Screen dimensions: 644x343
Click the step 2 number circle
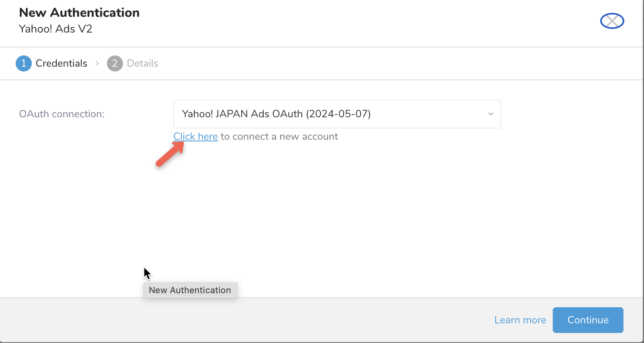[x=115, y=63]
